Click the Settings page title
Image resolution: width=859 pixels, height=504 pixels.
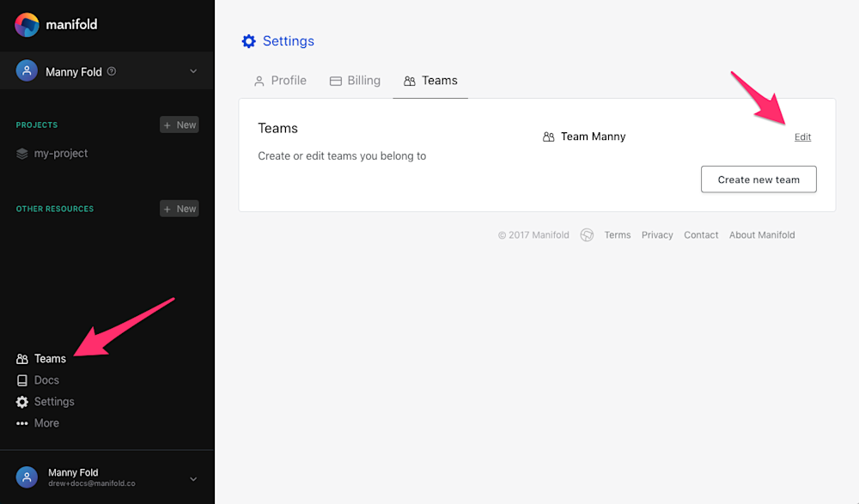pyautogui.click(x=289, y=41)
